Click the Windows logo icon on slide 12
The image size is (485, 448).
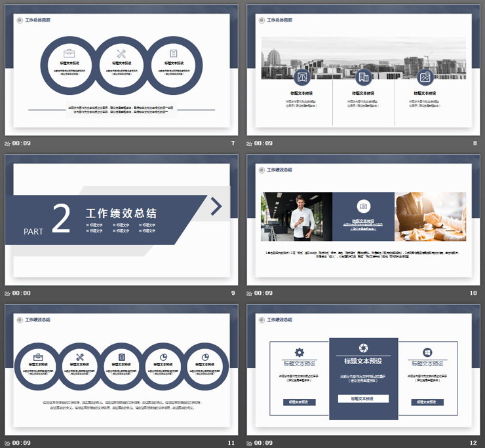pos(427,352)
